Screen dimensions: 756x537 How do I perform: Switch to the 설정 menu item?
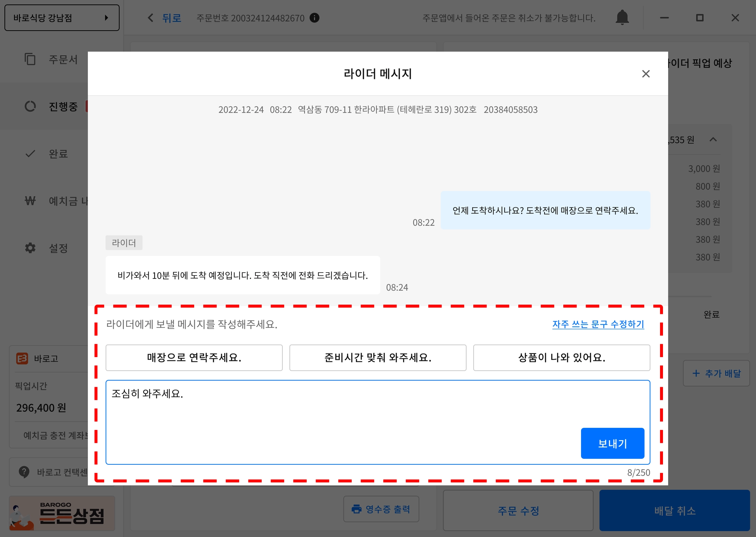[x=58, y=248]
